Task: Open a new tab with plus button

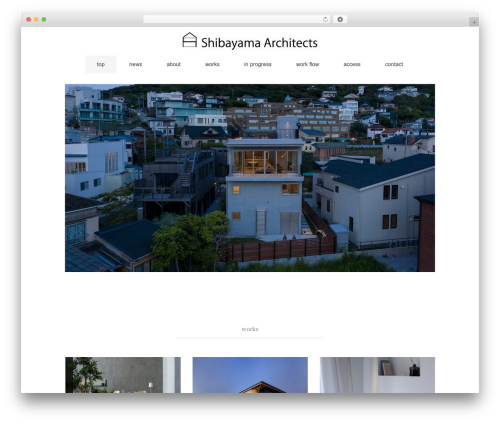Action: coord(474,22)
